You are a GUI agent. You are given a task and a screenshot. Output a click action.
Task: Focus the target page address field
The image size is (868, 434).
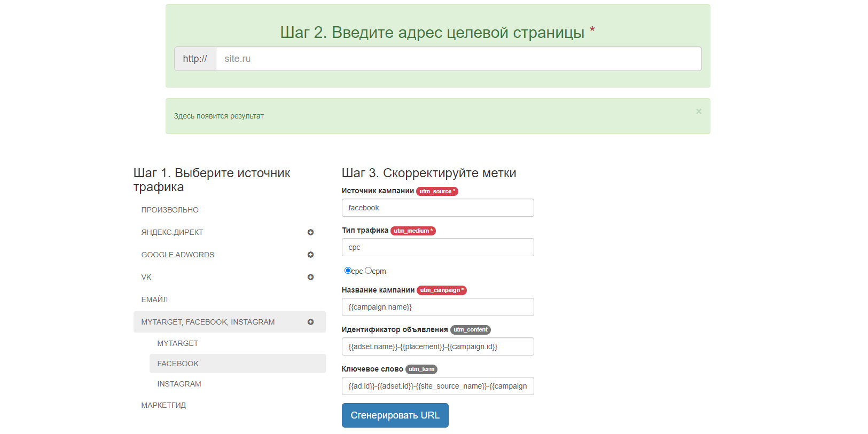(x=458, y=59)
